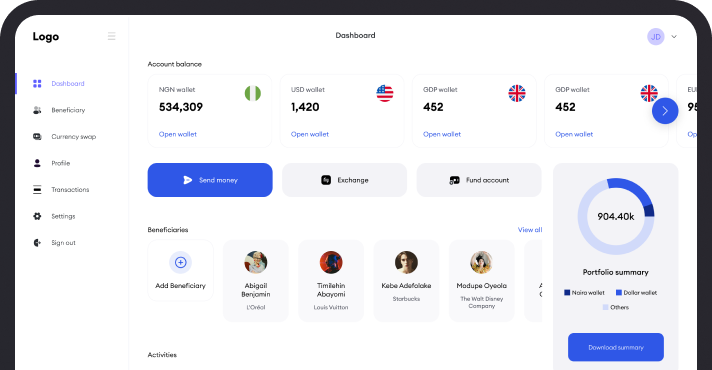712x370 pixels.
Task: Click the Others legend swatch
Action: [605, 307]
